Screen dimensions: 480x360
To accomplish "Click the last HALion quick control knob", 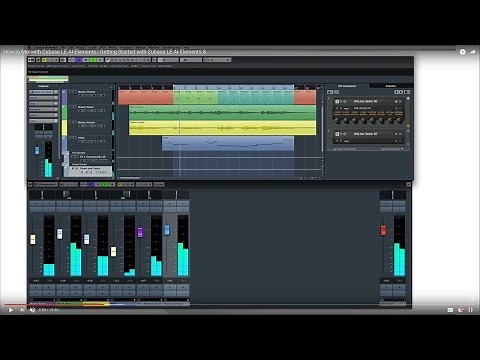I will click(x=399, y=121).
